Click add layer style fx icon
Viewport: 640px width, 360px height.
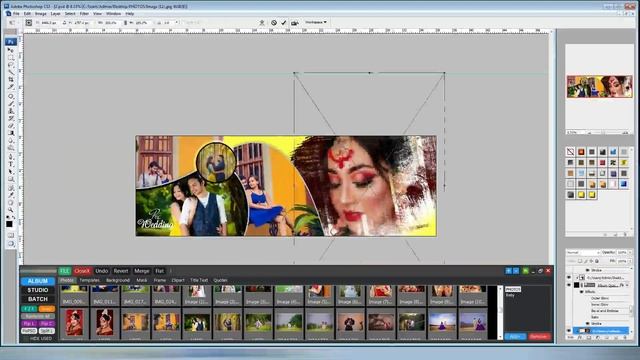pos(580,338)
